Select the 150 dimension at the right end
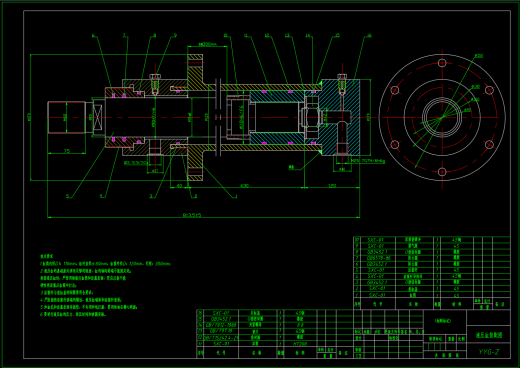 (332, 185)
